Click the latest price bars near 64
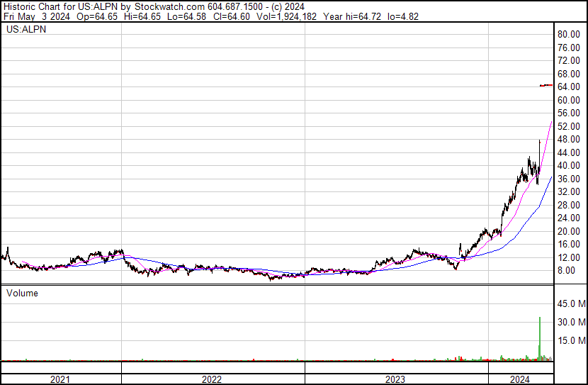This screenshot has height=385, width=588. 545,85
